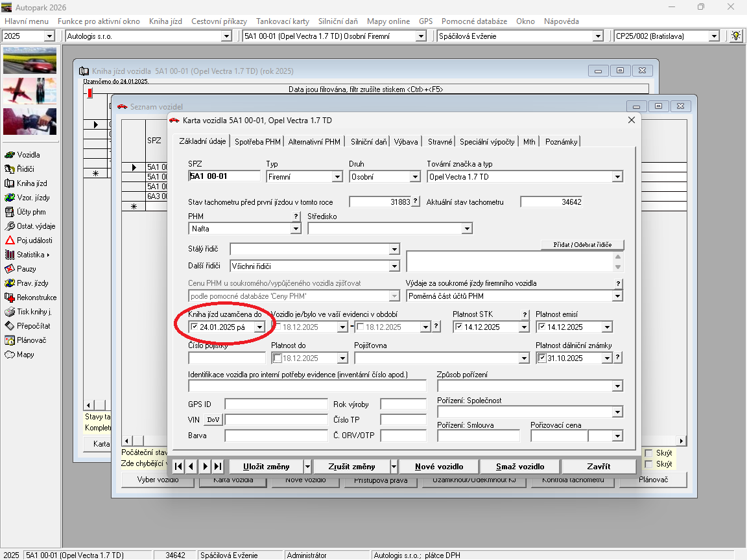Click the Vozidla car icon in sidebar
This screenshot has height=560, width=747.
tap(10, 155)
